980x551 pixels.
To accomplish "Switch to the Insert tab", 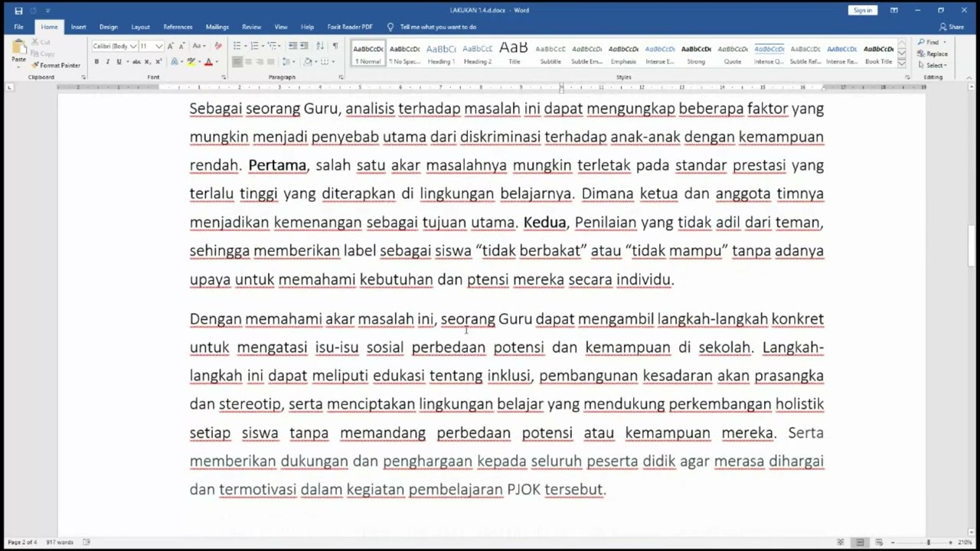I will [78, 27].
